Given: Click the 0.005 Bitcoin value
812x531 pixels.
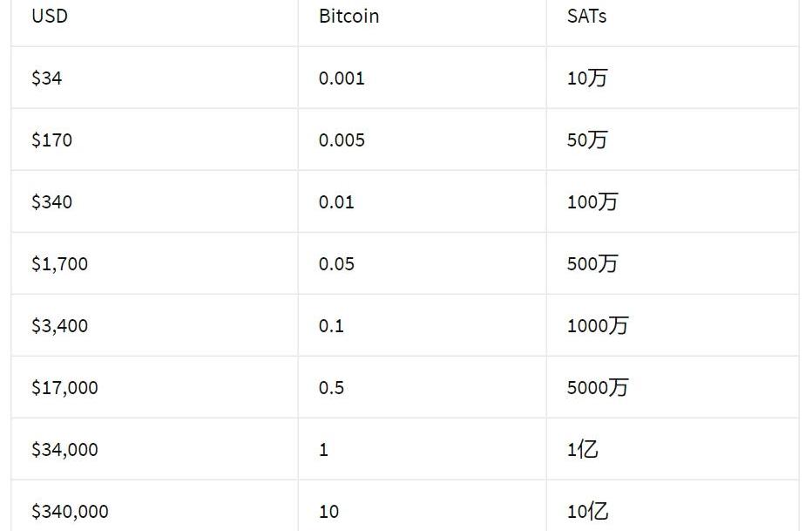Looking at the screenshot, I should 342,140.
